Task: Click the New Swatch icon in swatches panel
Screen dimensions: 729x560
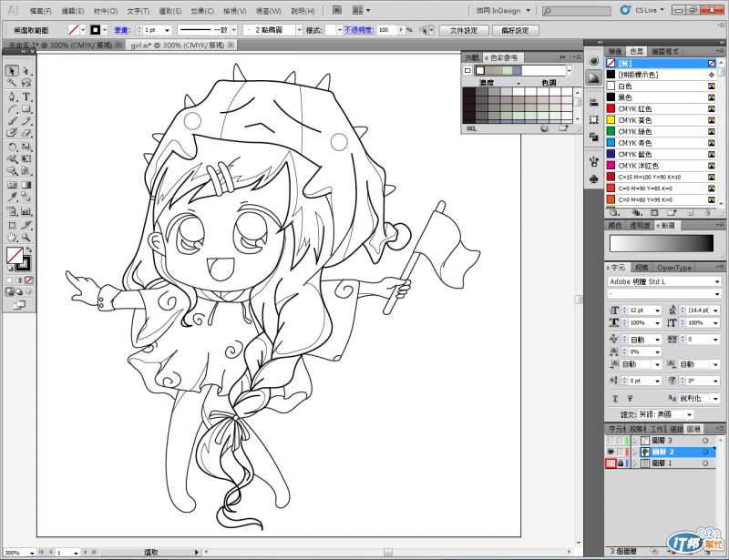Action: (690, 213)
